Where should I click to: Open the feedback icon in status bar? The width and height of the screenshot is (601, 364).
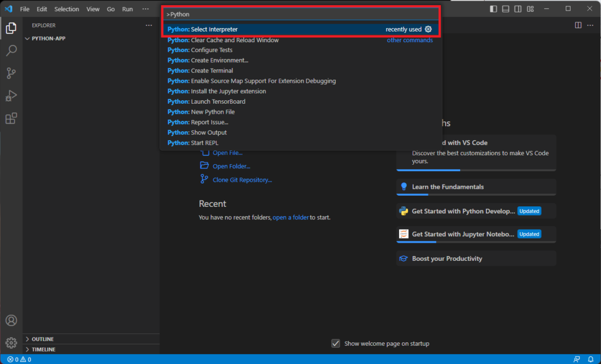[x=576, y=359]
